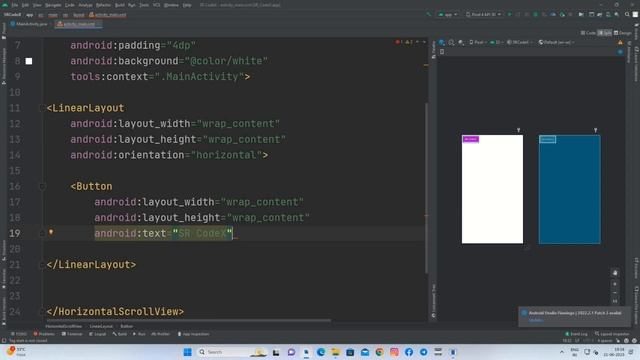Open the App Inspection tool window
Image resolution: width=640 pixels, height=360 pixels.
[193, 334]
